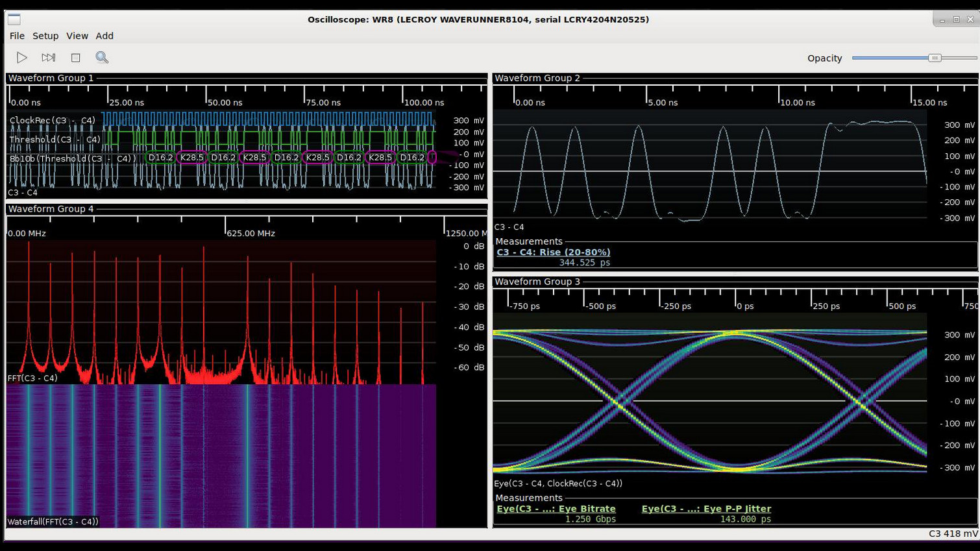Click the FFT(C3 - C4) trace label
Viewport: 980px width, 551px height.
pos(32,378)
